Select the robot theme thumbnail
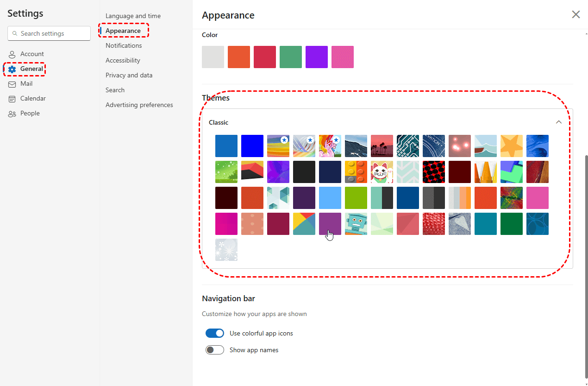This screenshot has height=386, width=588. 356,224
